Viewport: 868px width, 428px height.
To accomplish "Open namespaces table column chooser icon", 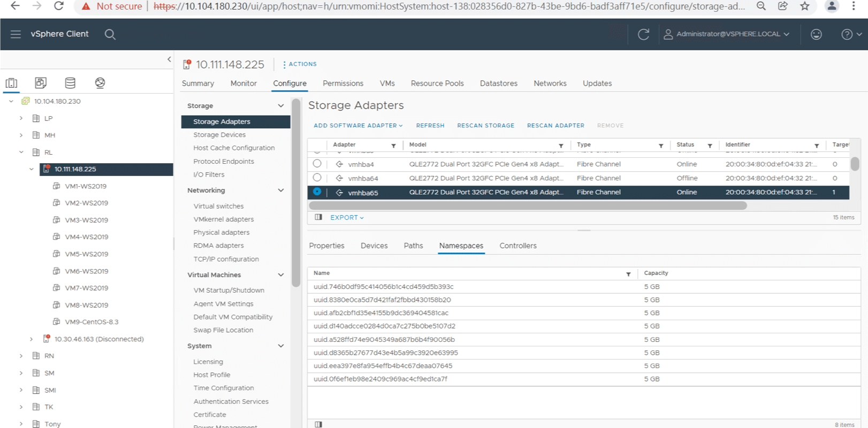I will pos(318,424).
